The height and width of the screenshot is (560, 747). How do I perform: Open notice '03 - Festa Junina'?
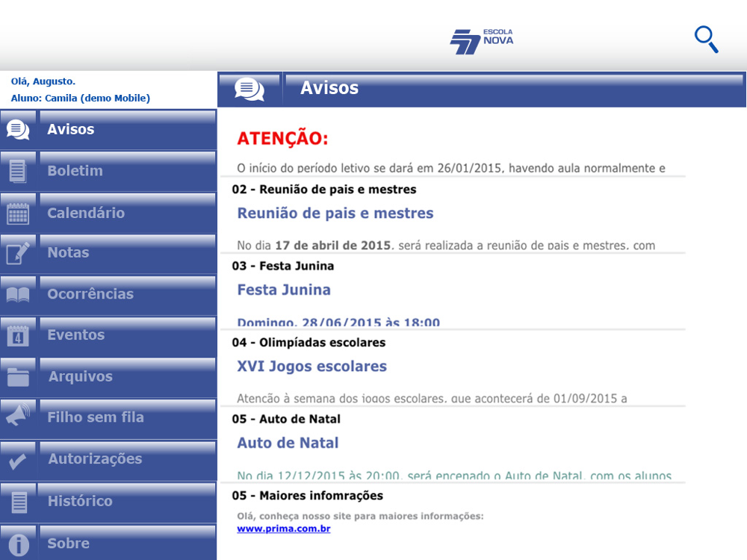click(x=283, y=267)
